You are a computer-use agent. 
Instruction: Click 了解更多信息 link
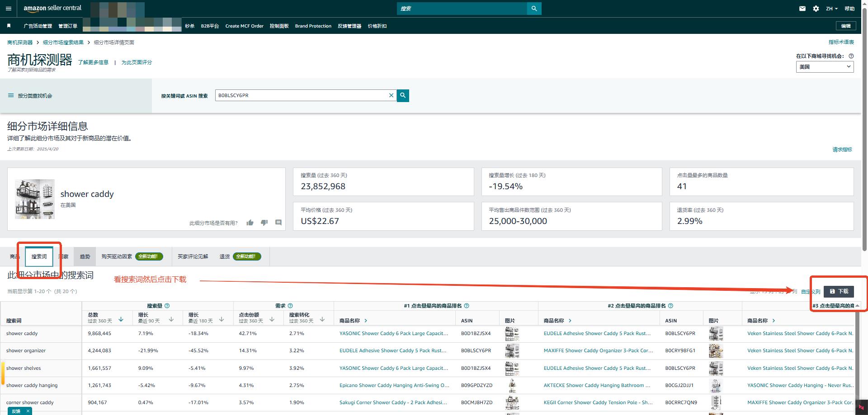pos(93,62)
